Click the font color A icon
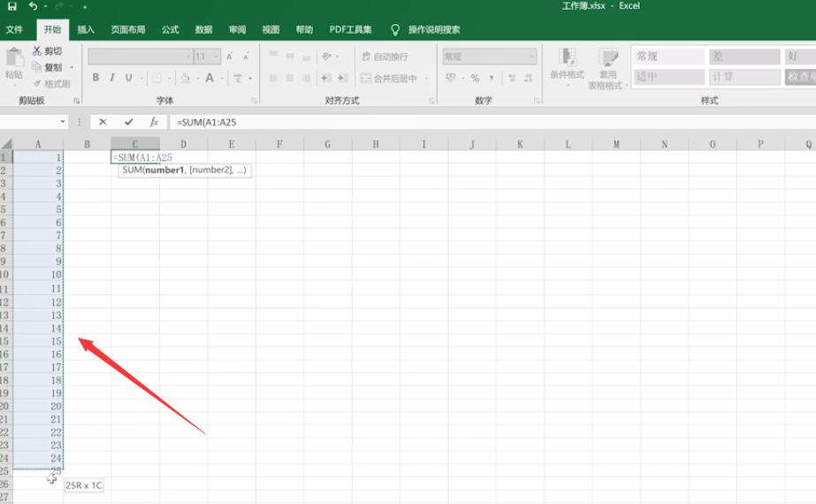The image size is (816, 504). (x=210, y=78)
